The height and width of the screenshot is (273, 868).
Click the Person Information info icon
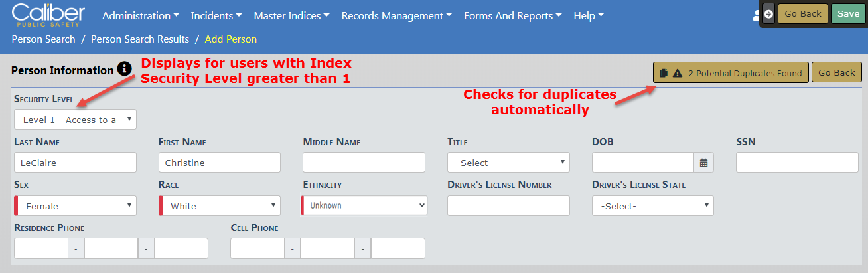tap(124, 69)
